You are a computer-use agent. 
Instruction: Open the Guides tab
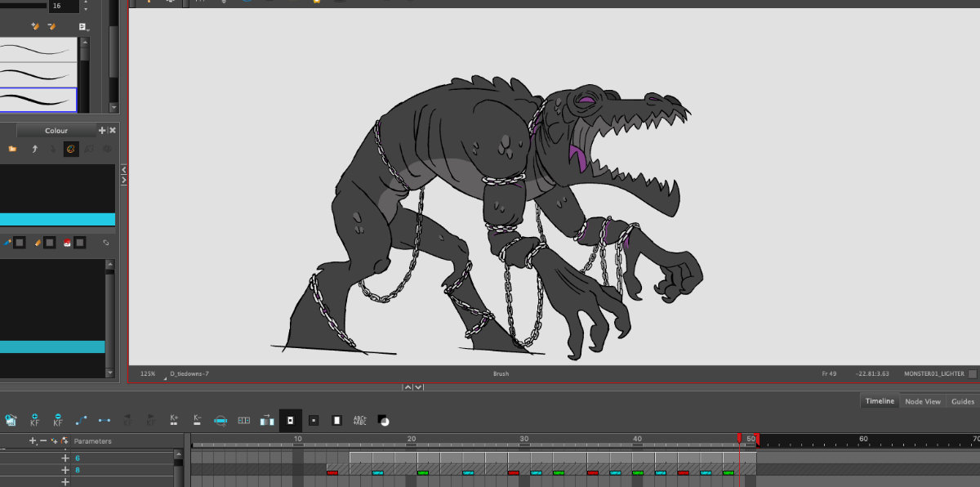[x=963, y=401]
